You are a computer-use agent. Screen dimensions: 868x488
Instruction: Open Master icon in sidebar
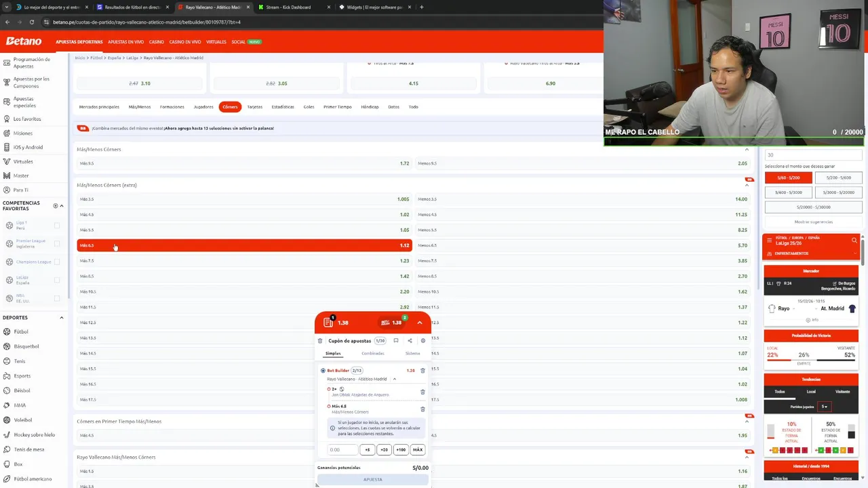point(7,176)
